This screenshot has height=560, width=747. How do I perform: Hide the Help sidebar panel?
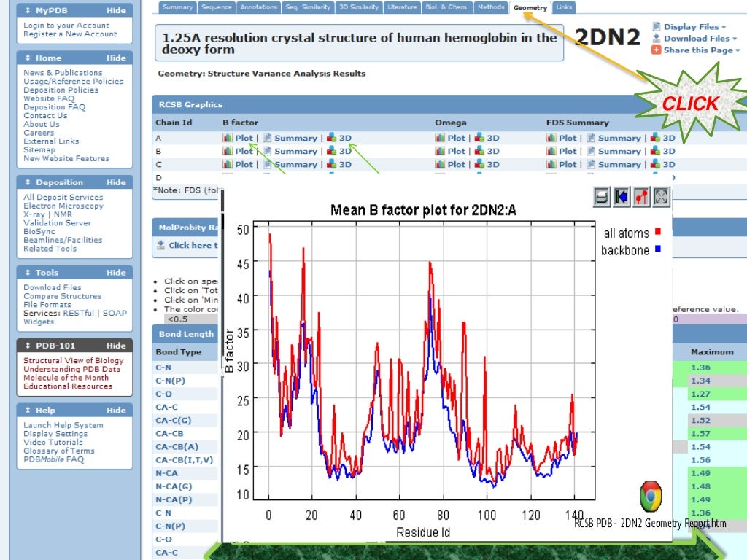click(116, 410)
